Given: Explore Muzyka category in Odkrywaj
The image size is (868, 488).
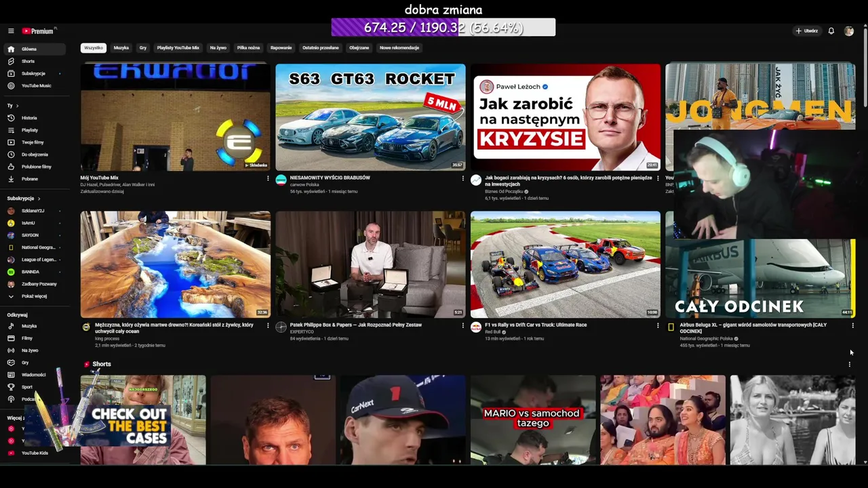Looking at the screenshot, I should click(34, 326).
